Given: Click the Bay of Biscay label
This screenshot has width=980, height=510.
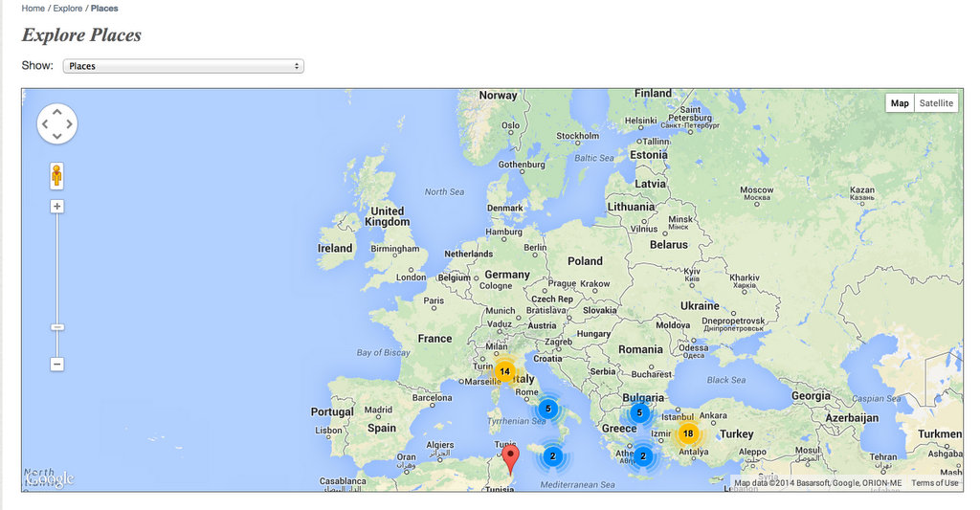Looking at the screenshot, I should [x=383, y=352].
